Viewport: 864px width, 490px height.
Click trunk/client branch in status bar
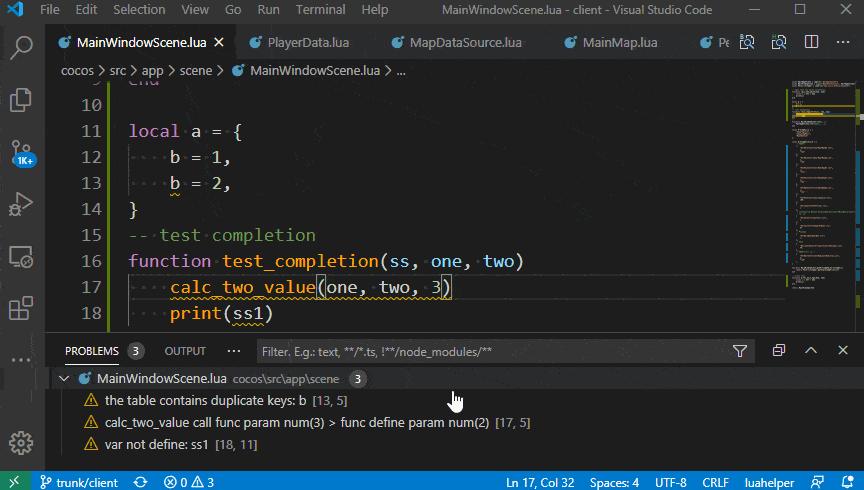click(x=79, y=482)
